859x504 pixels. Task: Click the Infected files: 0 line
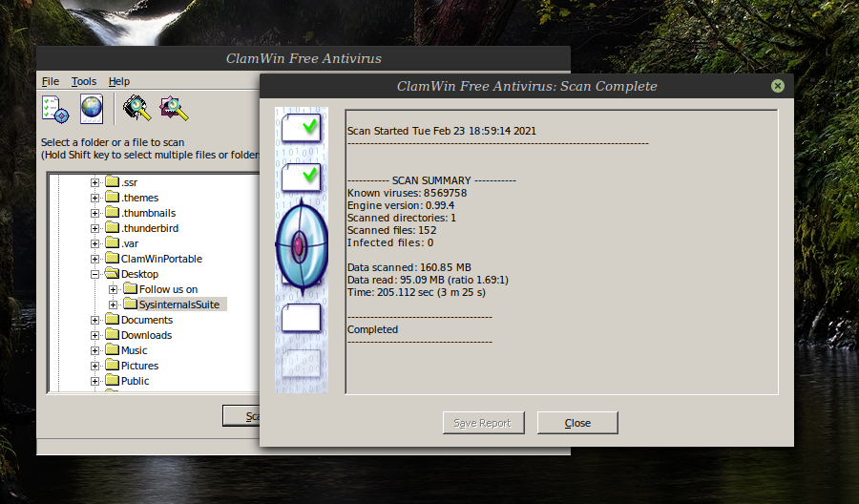390,242
